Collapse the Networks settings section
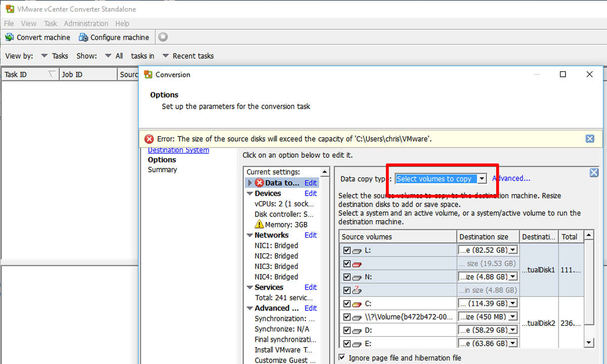This screenshot has width=607, height=364. [250, 235]
